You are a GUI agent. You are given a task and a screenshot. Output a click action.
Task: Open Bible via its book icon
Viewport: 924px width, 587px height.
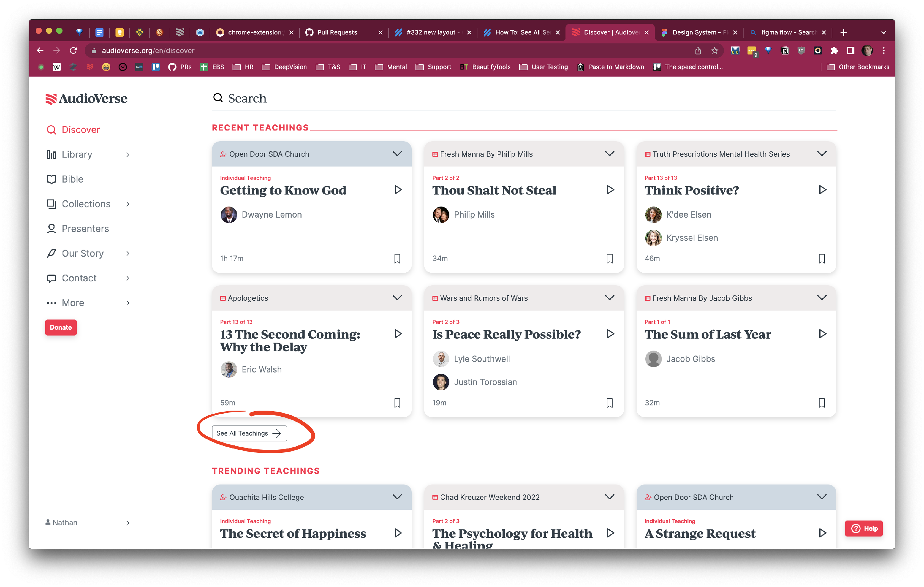[51, 179]
